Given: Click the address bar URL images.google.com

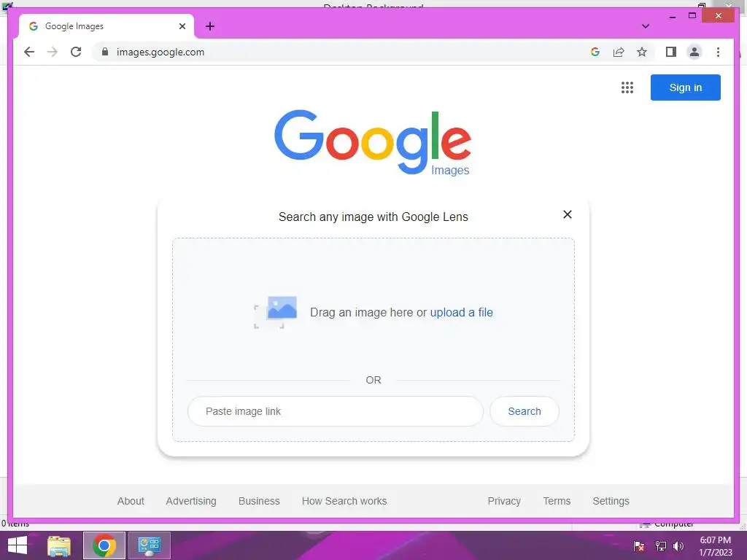Looking at the screenshot, I should click(x=160, y=52).
